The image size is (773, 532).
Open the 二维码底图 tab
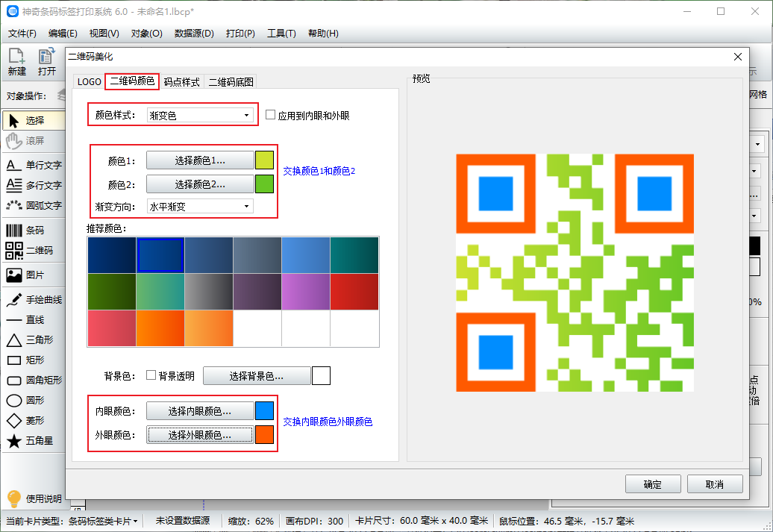231,82
